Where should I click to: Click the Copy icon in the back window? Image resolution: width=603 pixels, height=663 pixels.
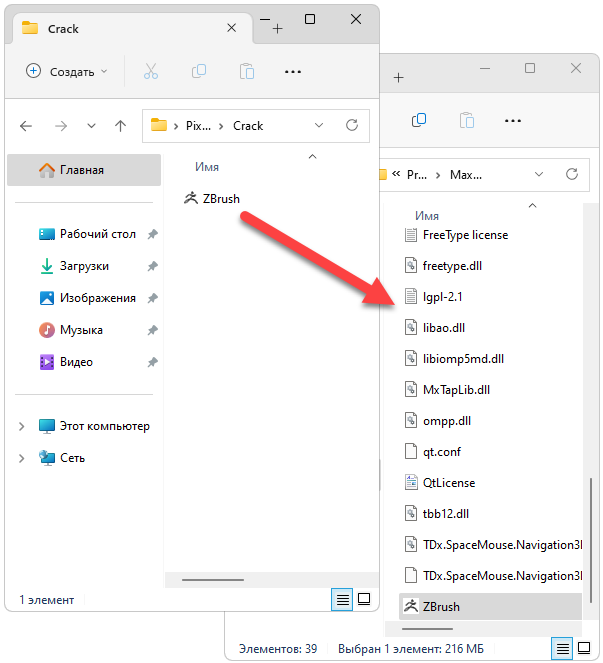[x=419, y=120]
